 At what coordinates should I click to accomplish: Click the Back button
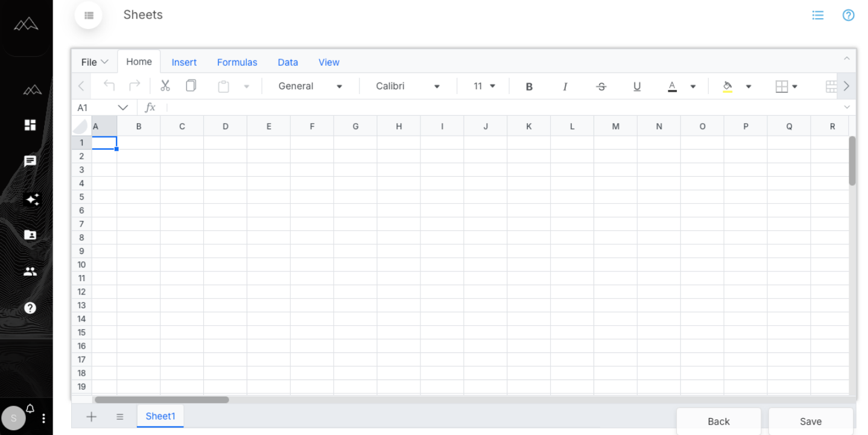[718, 421]
